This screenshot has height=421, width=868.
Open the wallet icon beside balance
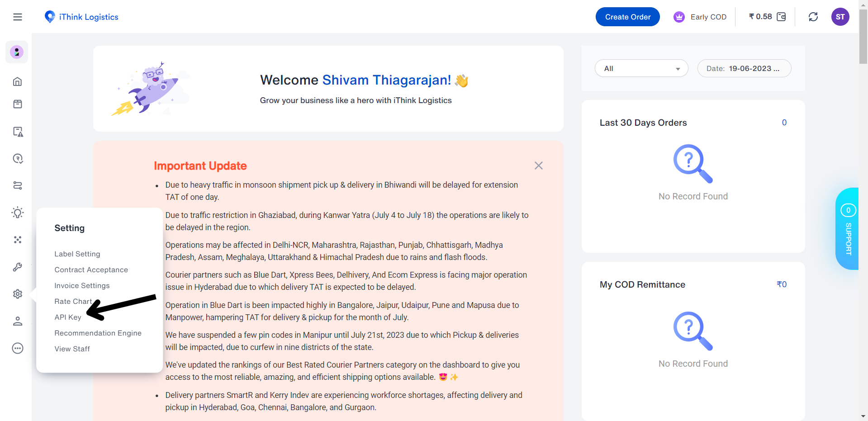click(x=781, y=17)
